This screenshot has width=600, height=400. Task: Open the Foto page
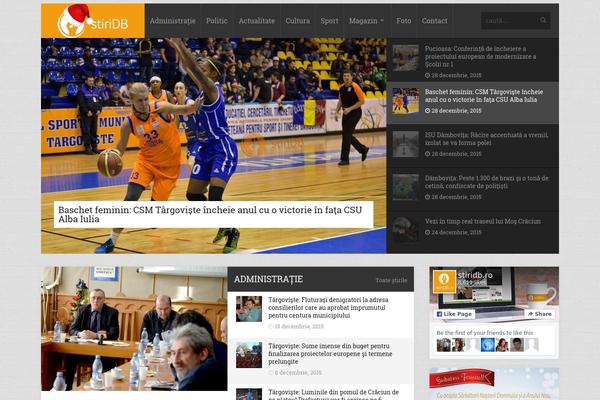[404, 21]
